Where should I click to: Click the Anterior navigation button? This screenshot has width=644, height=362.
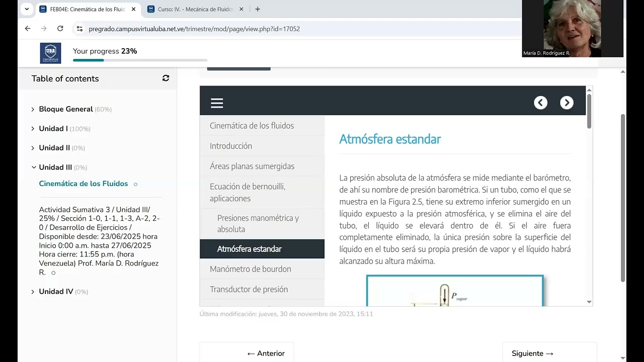(x=247, y=353)
